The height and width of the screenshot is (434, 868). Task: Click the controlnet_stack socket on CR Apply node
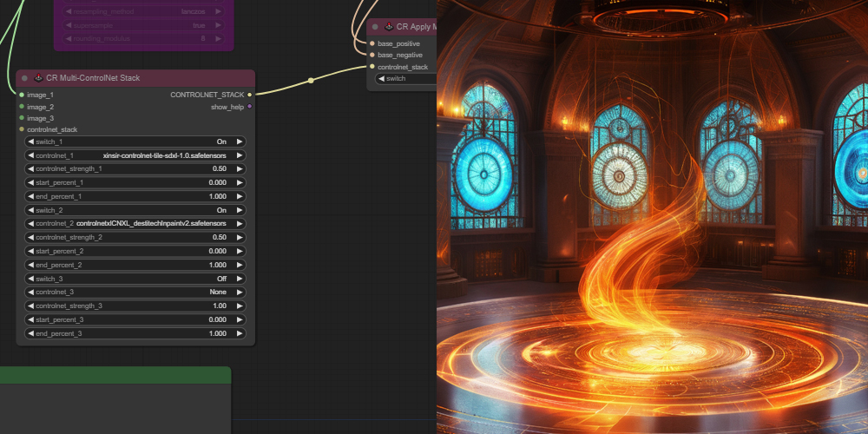[372, 67]
